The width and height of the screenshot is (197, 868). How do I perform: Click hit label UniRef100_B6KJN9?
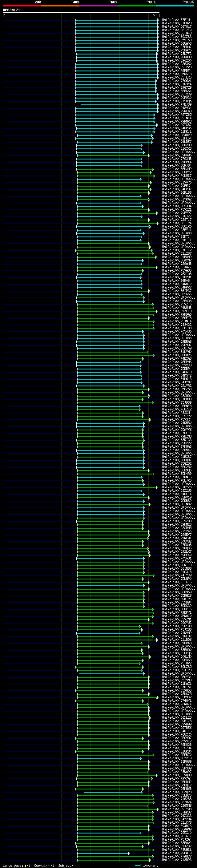(177, 169)
